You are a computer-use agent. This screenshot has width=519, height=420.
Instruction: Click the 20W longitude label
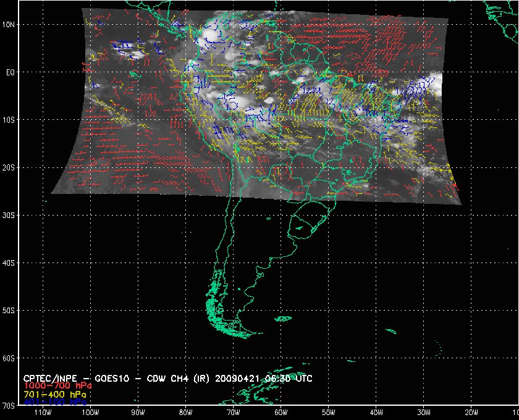pos(471,413)
